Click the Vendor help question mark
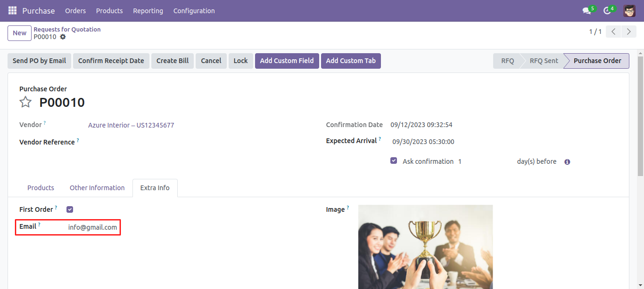Screen dimensions: 644x289 (x=45, y=123)
